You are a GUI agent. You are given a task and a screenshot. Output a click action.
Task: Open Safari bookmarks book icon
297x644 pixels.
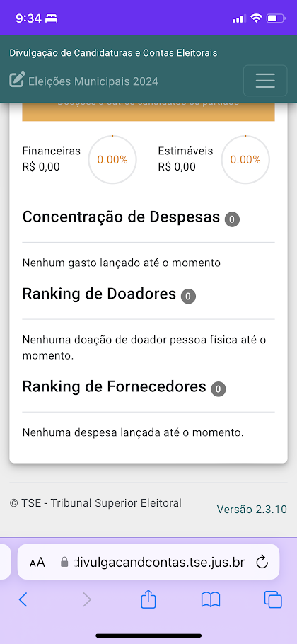click(x=211, y=599)
